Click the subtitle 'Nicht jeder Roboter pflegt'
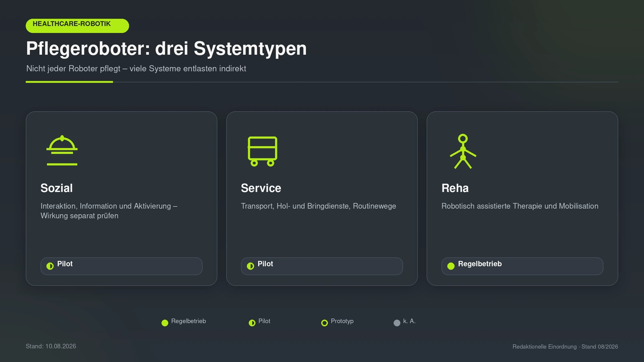644x362 pixels. 73,69
